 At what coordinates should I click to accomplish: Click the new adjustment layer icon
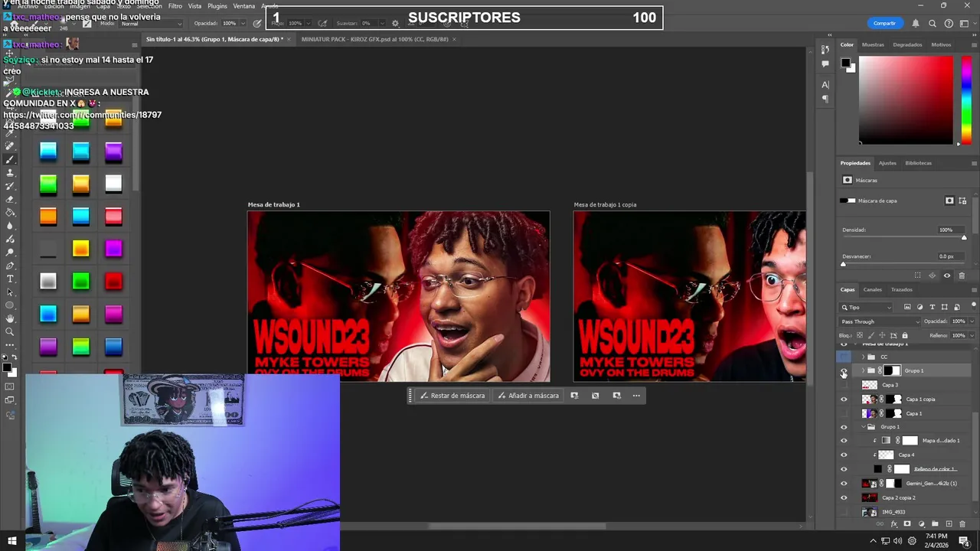coord(921,524)
